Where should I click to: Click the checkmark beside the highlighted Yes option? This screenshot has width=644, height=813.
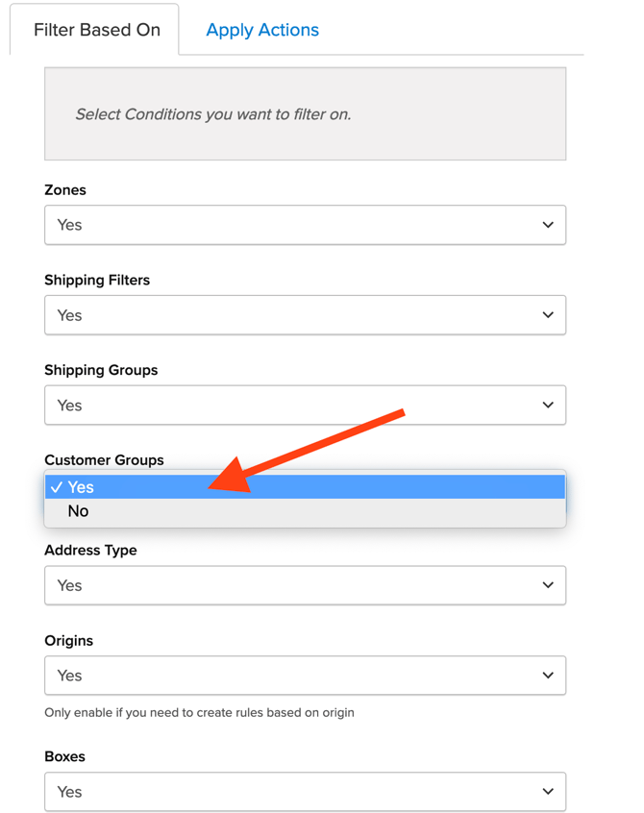pyautogui.click(x=58, y=487)
